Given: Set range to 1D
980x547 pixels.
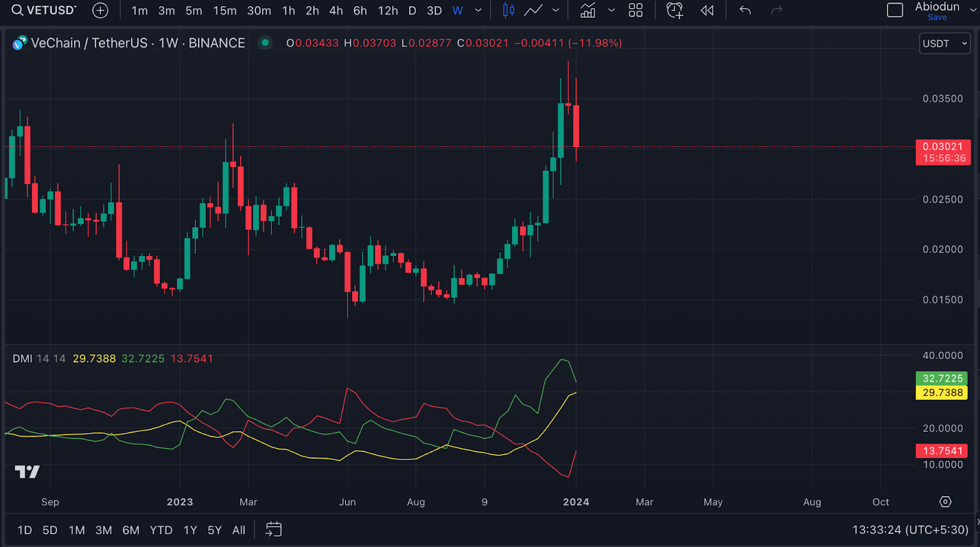Looking at the screenshot, I should coord(24,530).
